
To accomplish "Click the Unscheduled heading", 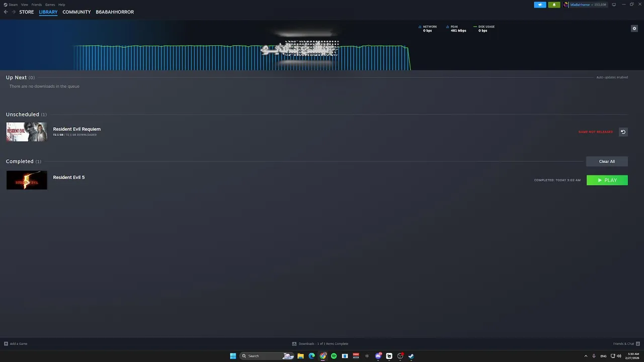I will 23,115.
